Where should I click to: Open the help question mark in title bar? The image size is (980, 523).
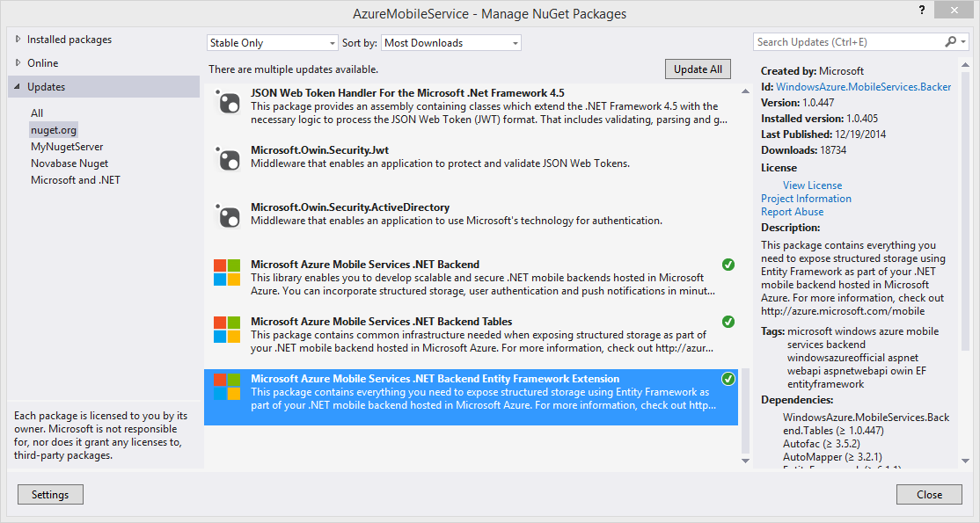click(x=922, y=10)
